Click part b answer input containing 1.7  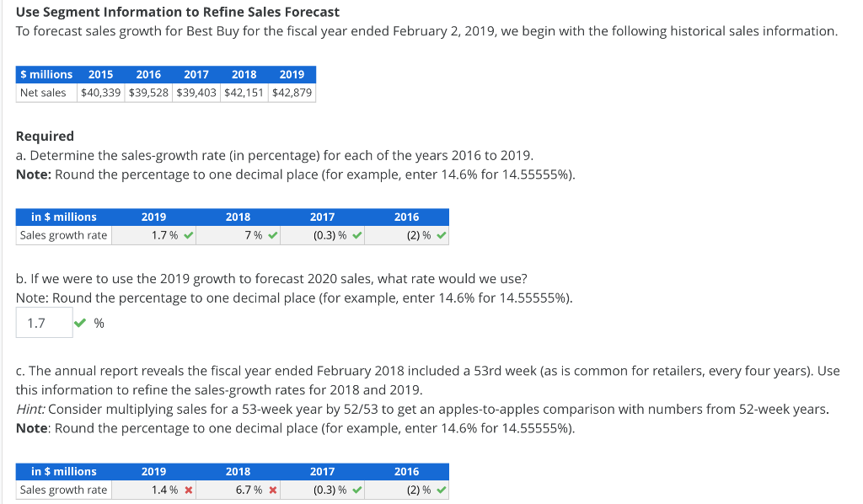pyautogui.click(x=44, y=323)
